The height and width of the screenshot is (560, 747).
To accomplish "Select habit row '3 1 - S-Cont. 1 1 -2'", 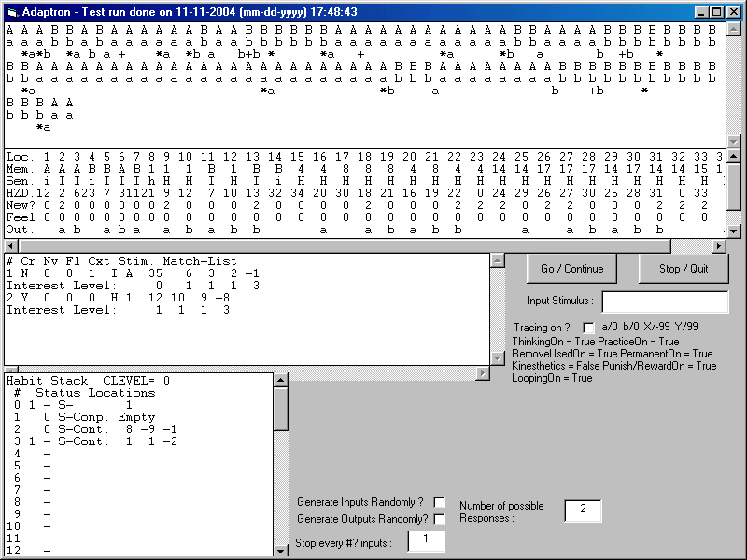I will coord(96,441).
